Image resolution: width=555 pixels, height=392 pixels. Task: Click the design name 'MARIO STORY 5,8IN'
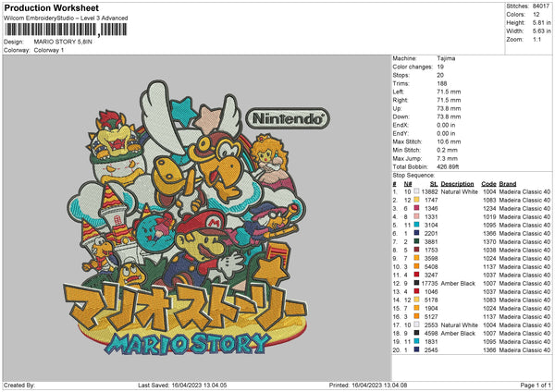point(63,42)
